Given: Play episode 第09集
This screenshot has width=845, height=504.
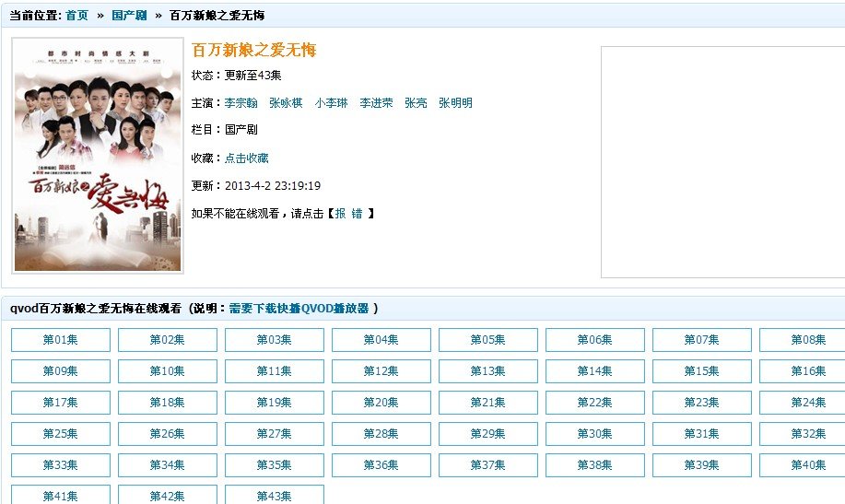Looking at the screenshot, I should click(61, 371).
